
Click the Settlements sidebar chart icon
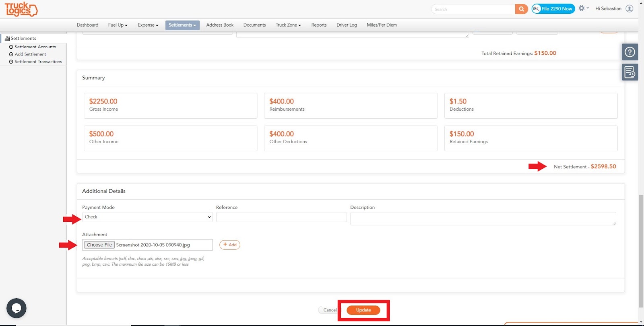click(7, 38)
